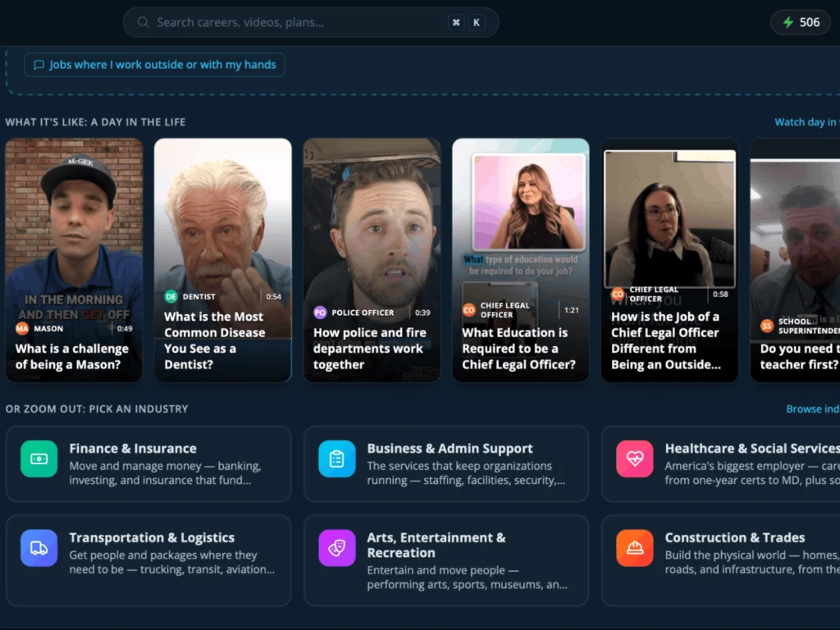
Task: Click the 0:39 duration on Police Officer video
Action: point(422,313)
